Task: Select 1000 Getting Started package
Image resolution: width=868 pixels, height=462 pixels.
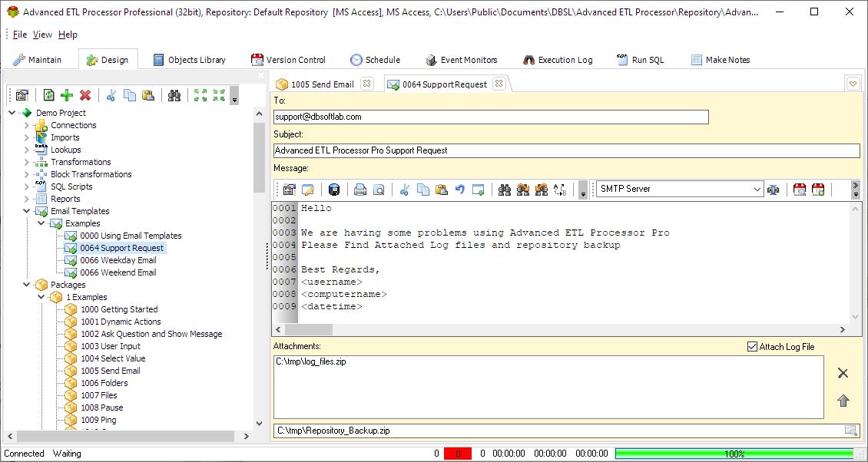Action: pos(119,309)
